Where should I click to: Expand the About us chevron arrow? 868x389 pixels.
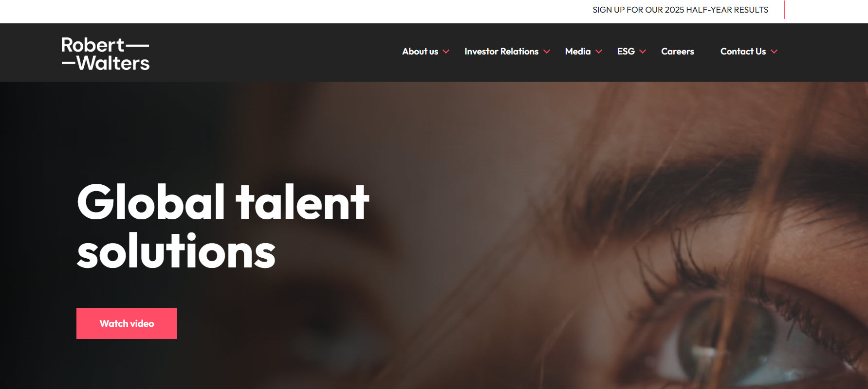point(446,52)
